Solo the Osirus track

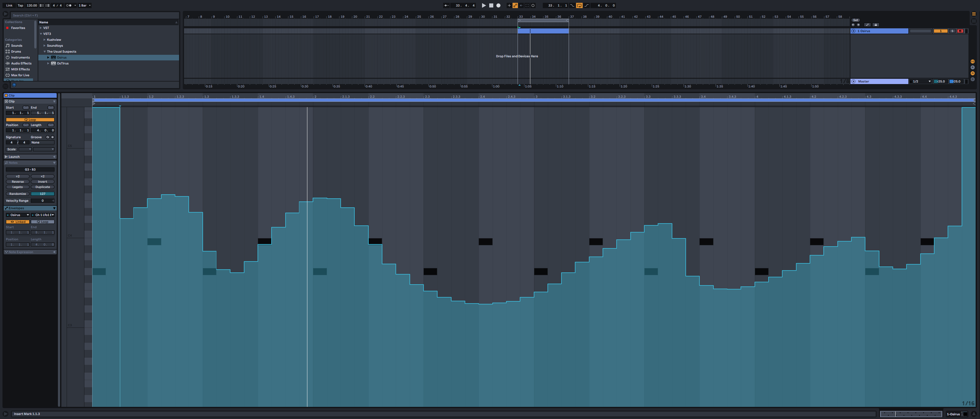coord(952,31)
